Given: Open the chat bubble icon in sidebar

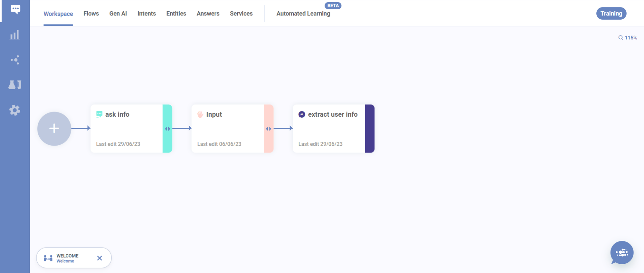Looking at the screenshot, I should coord(15,9).
